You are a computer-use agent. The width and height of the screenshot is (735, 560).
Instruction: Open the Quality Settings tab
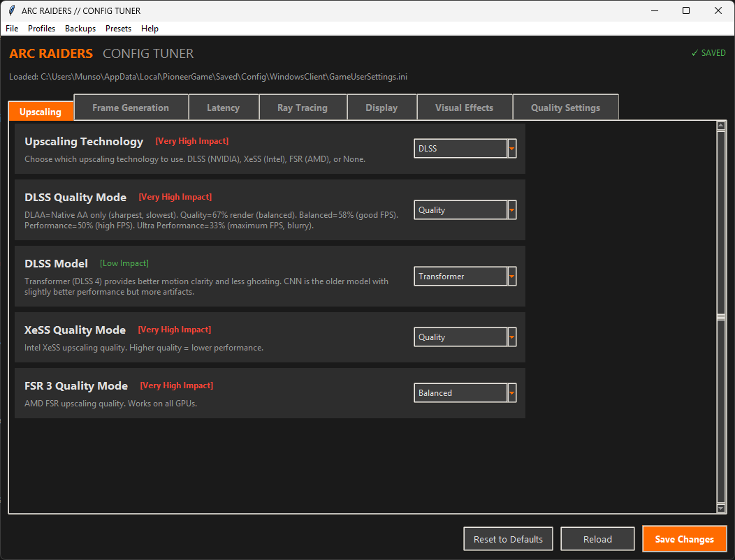point(566,107)
